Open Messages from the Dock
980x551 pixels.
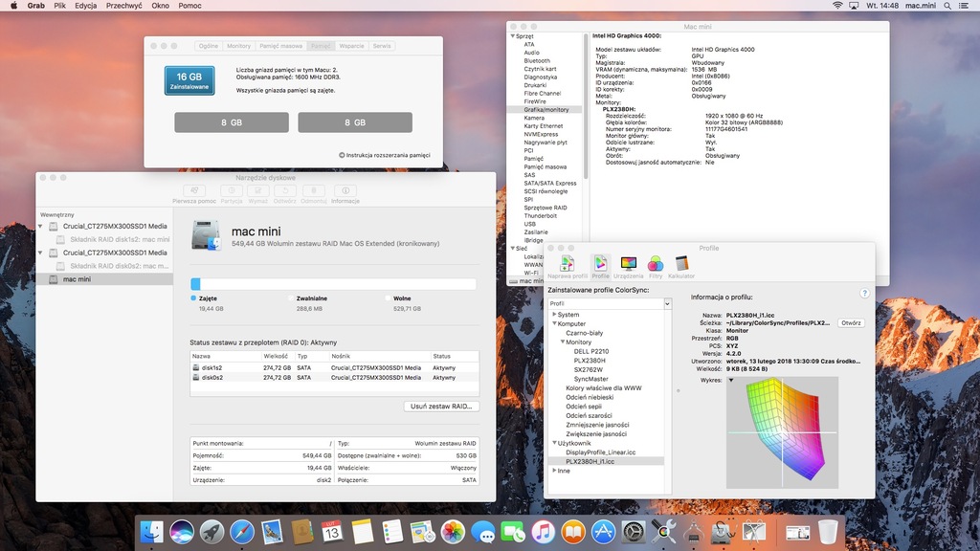pos(482,532)
